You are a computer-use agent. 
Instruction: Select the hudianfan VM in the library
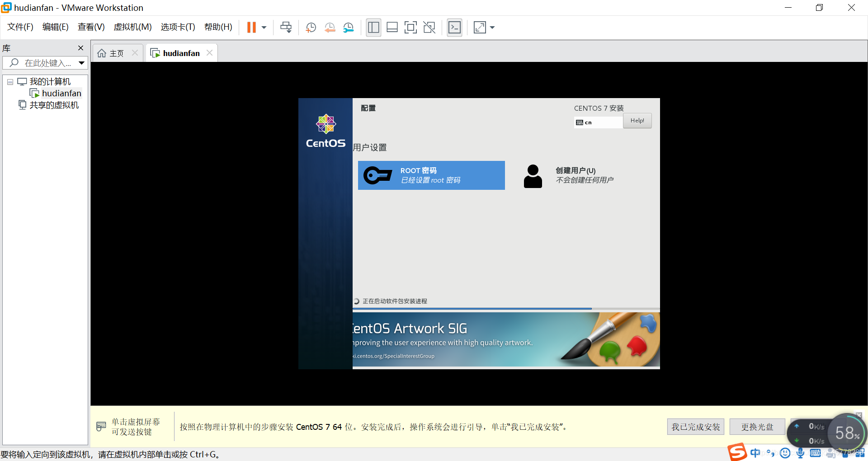coord(61,93)
